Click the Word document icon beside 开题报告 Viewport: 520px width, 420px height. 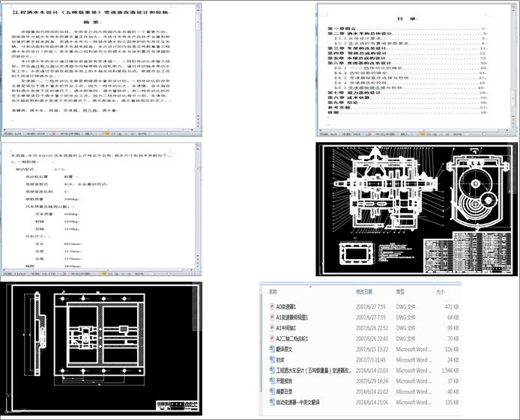tap(272, 381)
